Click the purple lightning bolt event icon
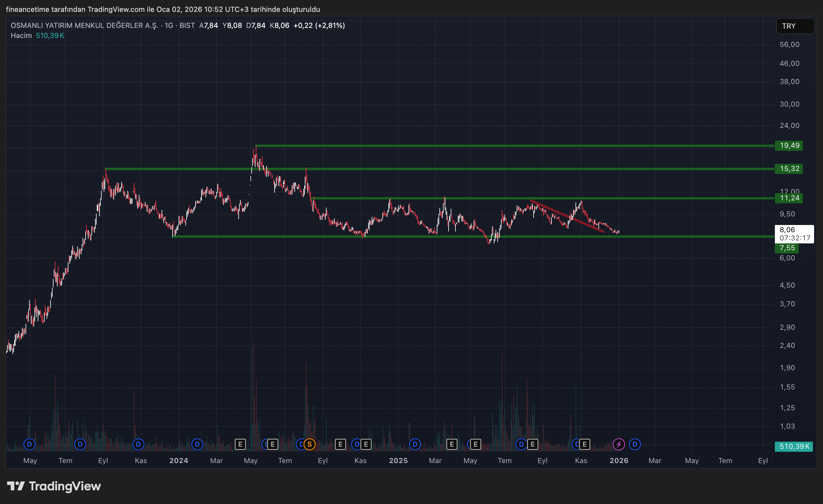This screenshot has height=504, width=823. [619, 444]
